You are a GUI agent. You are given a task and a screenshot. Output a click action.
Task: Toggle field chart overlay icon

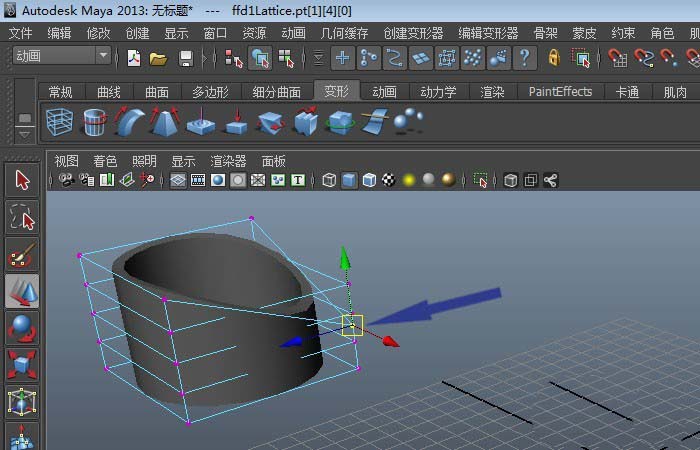tap(258, 180)
